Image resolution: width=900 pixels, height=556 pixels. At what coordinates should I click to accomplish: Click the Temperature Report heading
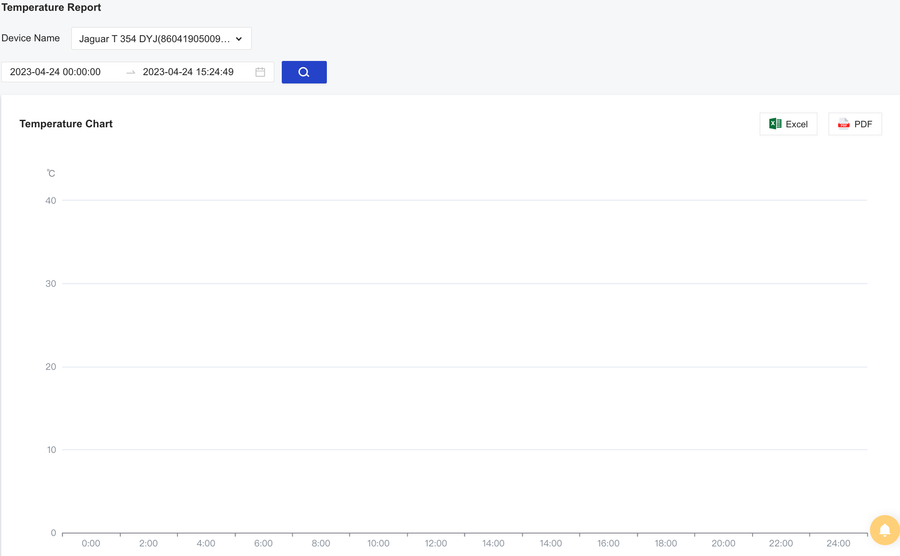51,7
